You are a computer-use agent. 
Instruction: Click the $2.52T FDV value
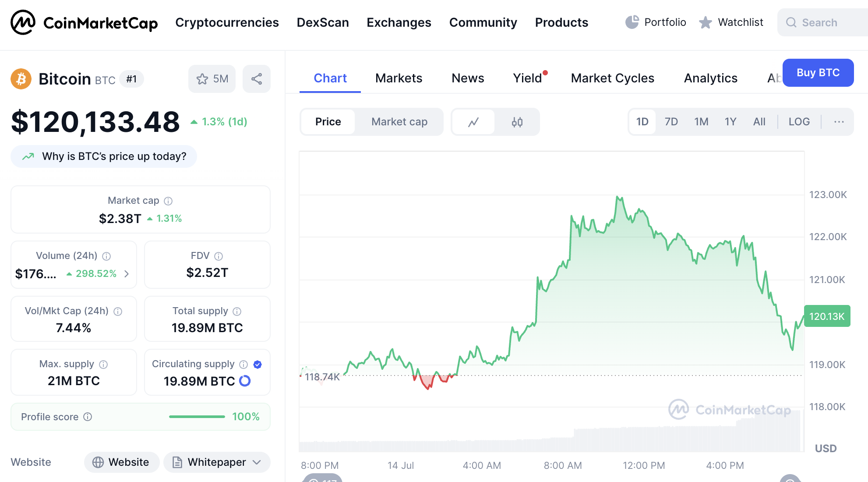coord(207,273)
